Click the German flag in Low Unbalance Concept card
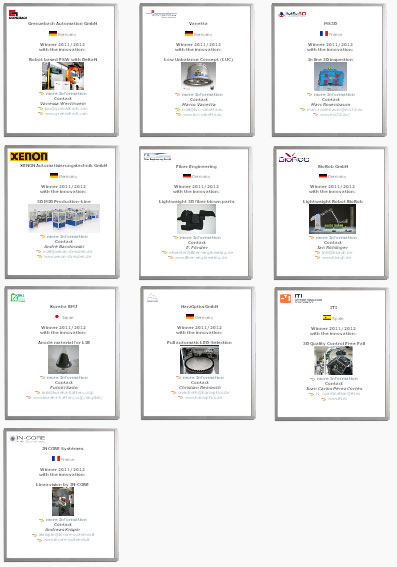The height and width of the screenshot is (567, 397). click(x=189, y=34)
